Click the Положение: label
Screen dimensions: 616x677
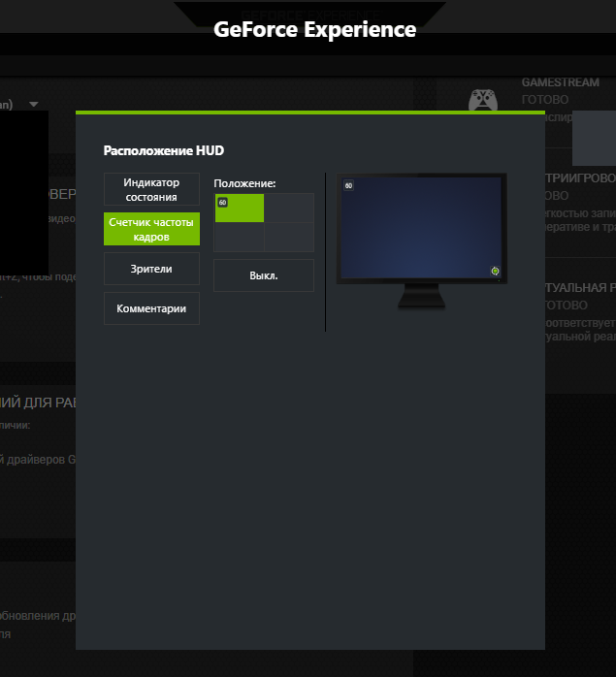(x=244, y=183)
